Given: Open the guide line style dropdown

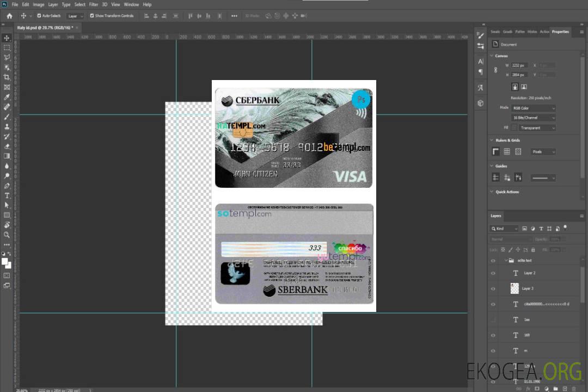Looking at the screenshot, I should point(543,178).
